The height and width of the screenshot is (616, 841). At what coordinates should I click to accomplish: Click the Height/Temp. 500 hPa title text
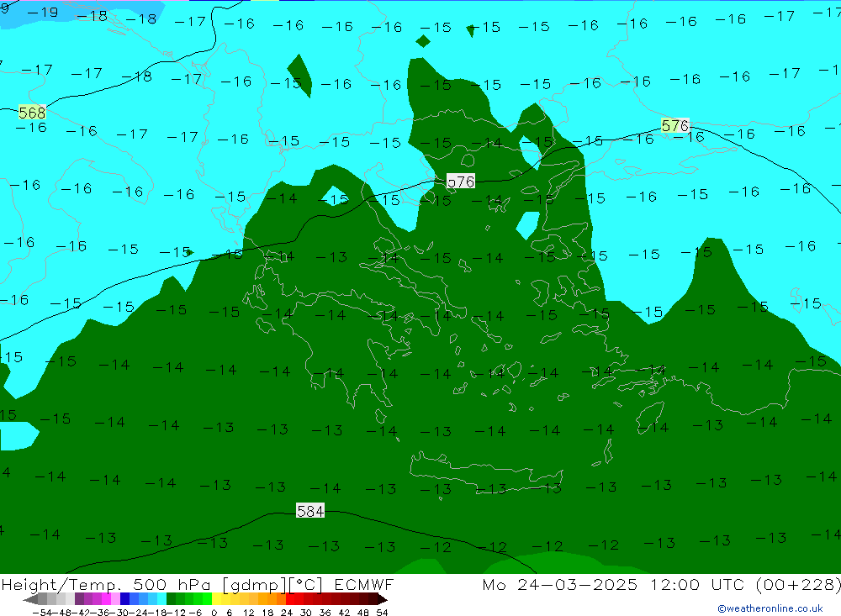(106, 584)
